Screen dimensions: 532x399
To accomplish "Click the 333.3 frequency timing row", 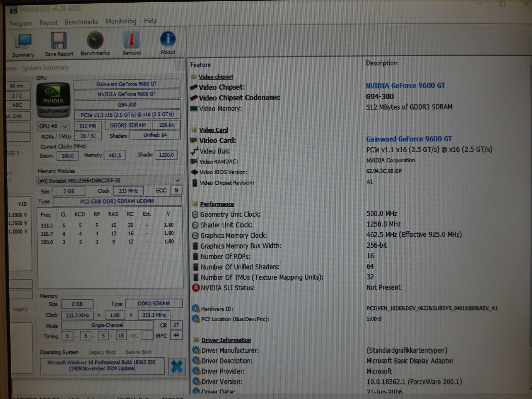I will 107,225.
